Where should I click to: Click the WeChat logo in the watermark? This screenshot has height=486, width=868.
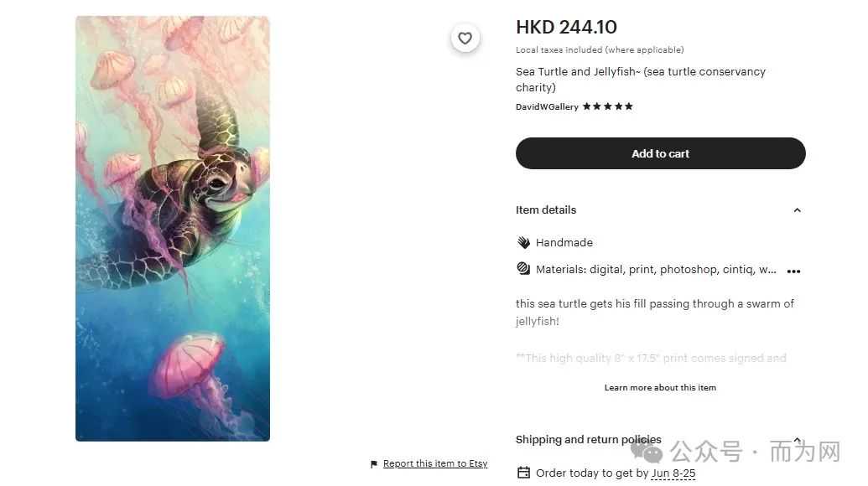[x=646, y=452]
